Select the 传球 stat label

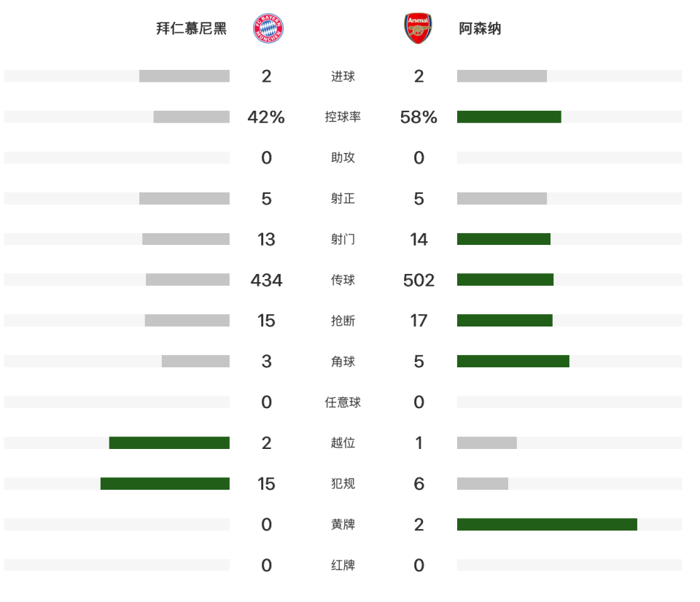[343, 280]
